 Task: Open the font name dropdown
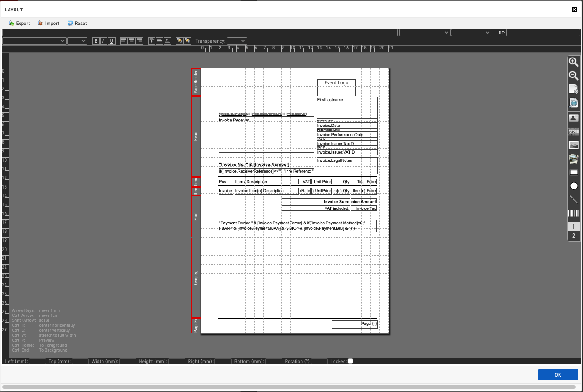[x=34, y=41]
